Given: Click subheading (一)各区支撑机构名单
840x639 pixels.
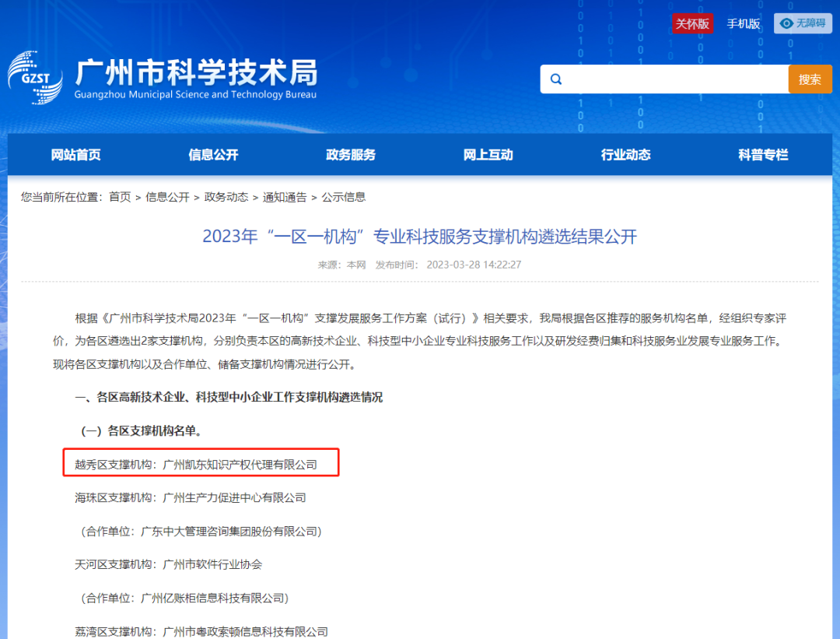Looking at the screenshot, I should (x=141, y=431).
